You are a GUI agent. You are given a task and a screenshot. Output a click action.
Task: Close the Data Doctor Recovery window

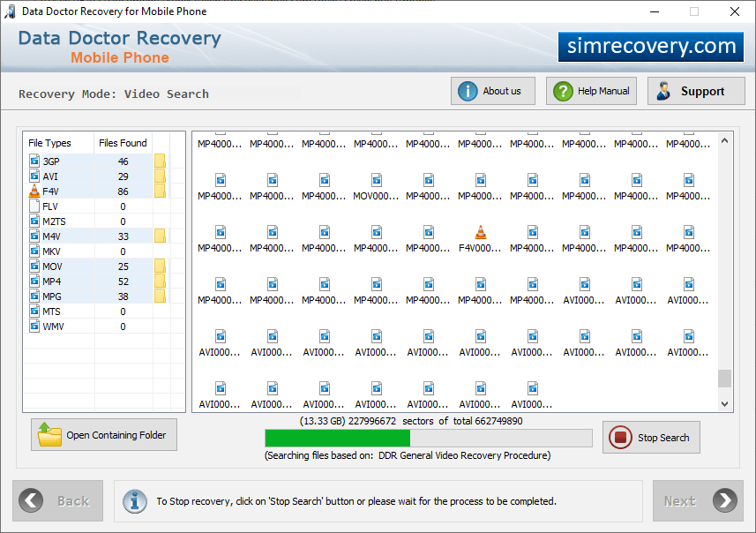click(734, 11)
